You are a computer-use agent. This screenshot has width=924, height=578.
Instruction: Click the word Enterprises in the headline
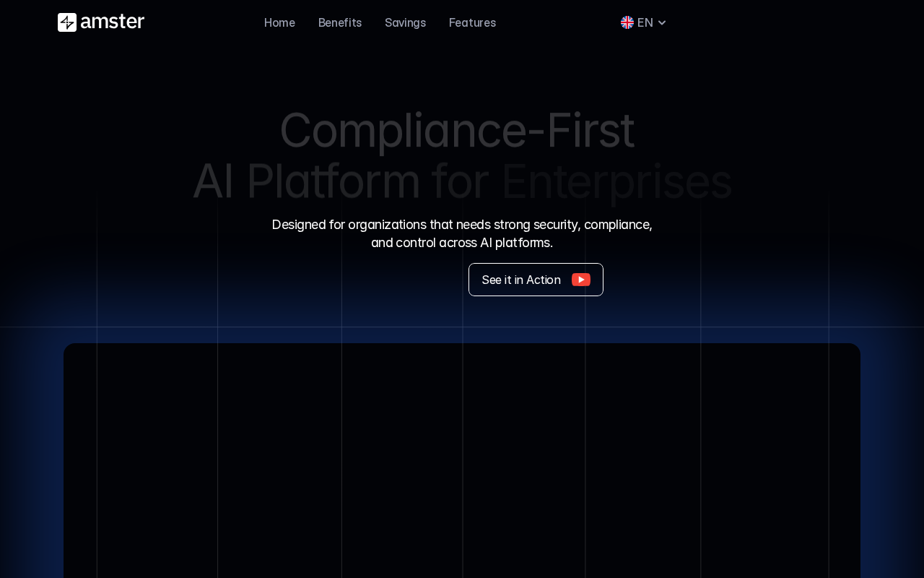point(616,181)
